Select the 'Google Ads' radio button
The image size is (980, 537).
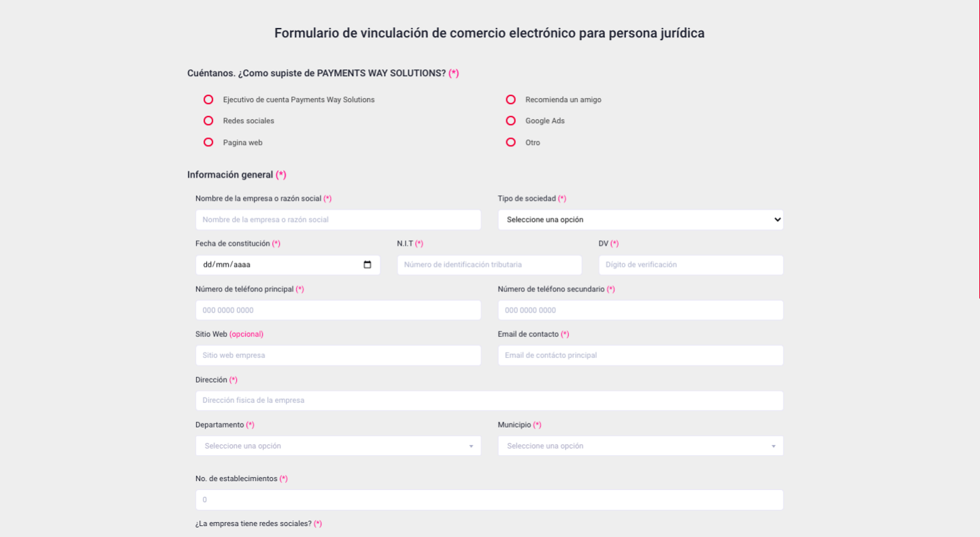pos(510,120)
